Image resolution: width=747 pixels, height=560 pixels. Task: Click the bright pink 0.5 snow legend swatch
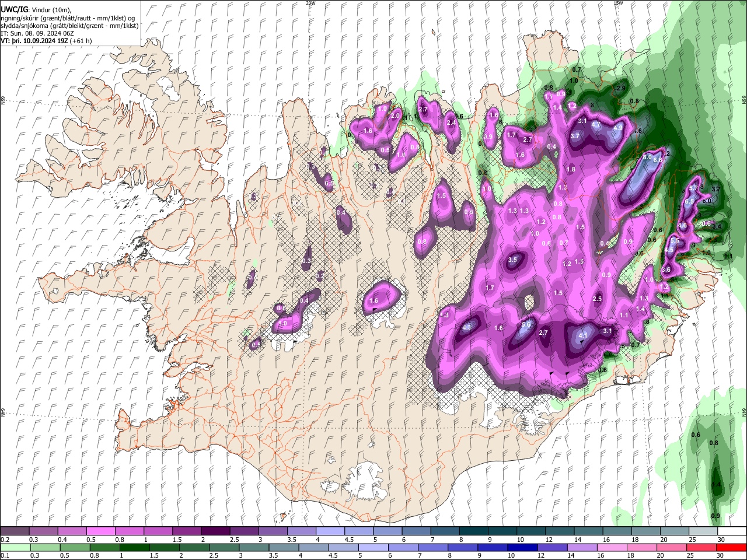[x=101, y=531]
